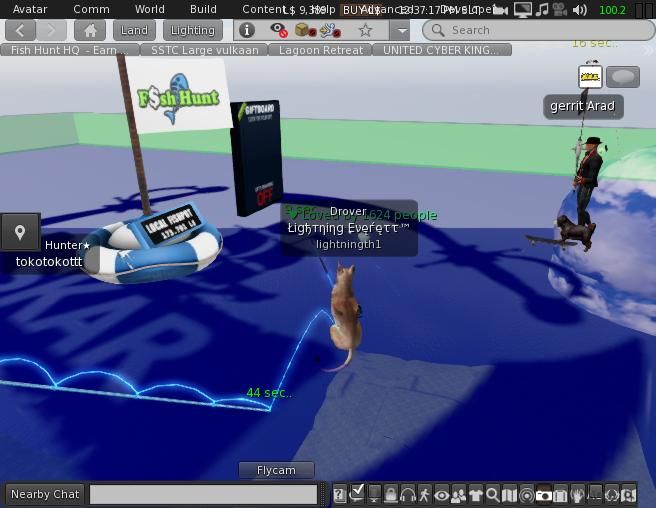Click the padlock icon in bottom toolbar

(391, 495)
